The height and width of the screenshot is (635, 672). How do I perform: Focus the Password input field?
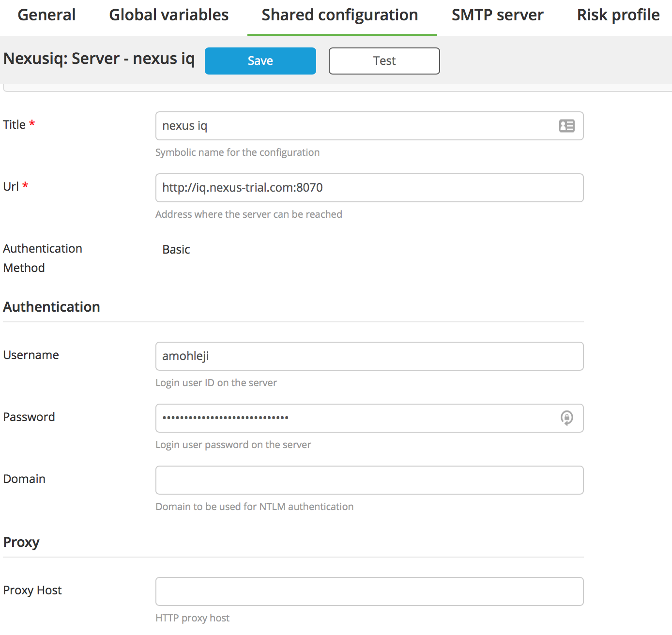point(369,418)
